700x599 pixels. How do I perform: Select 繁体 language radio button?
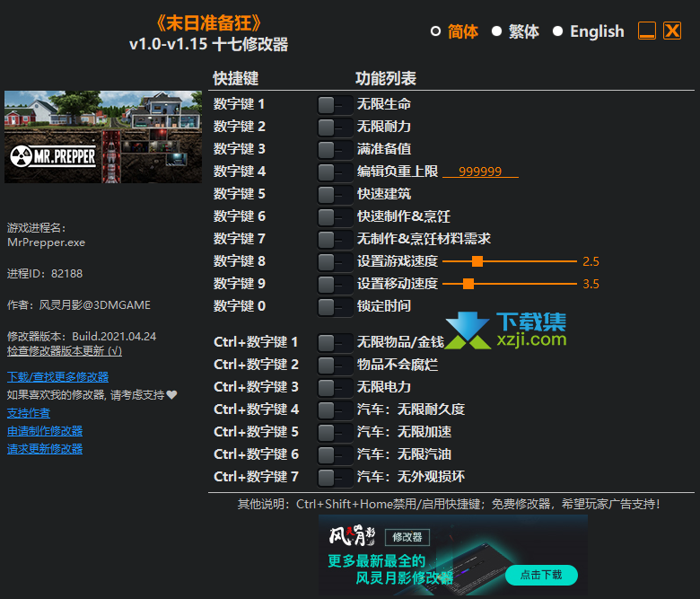pos(496,31)
